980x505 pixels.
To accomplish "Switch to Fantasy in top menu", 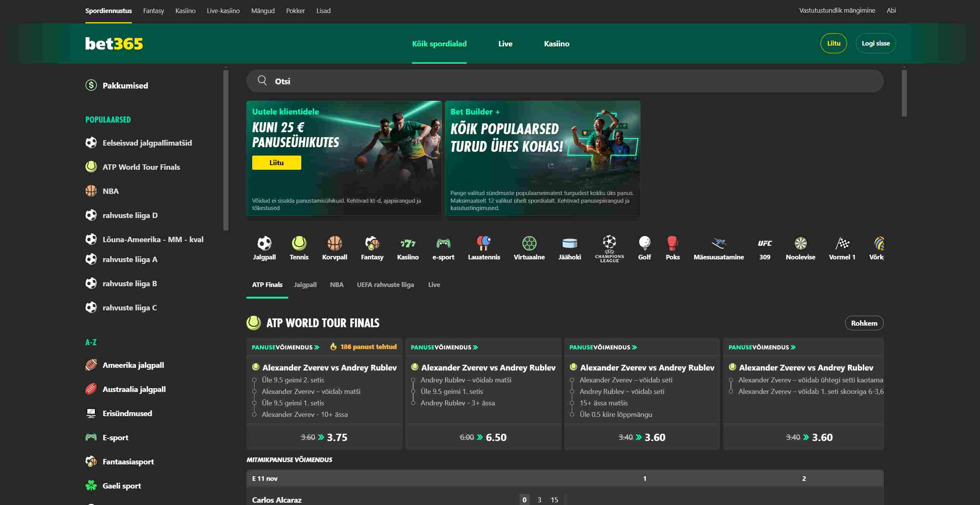I will pyautogui.click(x=154, y=11).
